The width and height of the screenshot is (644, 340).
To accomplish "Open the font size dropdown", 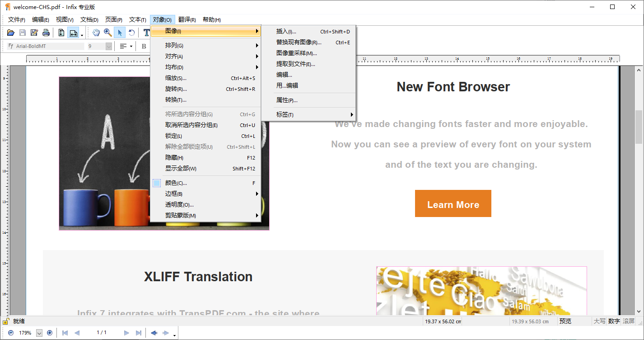I will coord(107,46).
